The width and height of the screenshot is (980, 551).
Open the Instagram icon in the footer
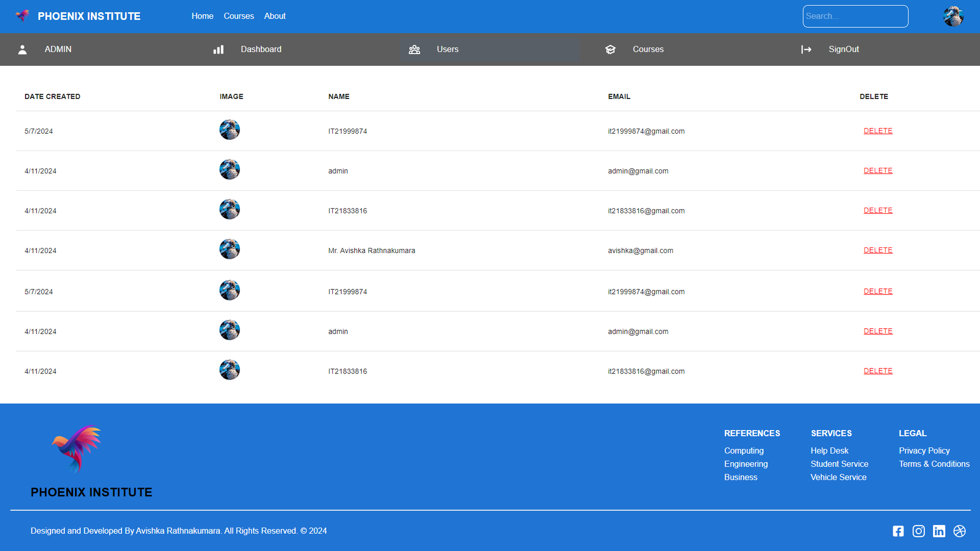tap(919, 531)
